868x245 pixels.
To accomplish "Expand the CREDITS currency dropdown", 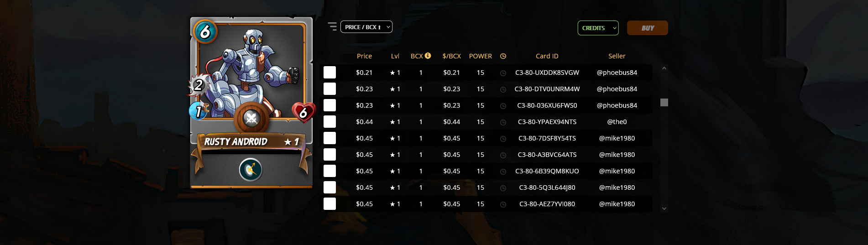I will click(598, 28).
